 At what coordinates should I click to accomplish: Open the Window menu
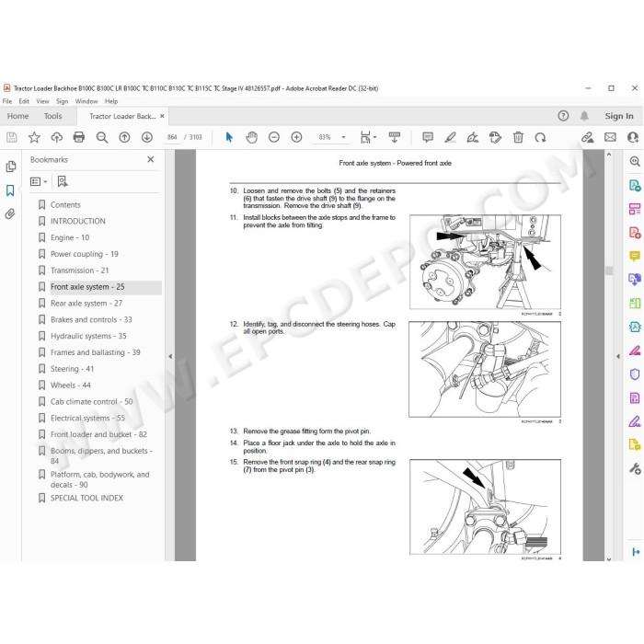point(86,101)
